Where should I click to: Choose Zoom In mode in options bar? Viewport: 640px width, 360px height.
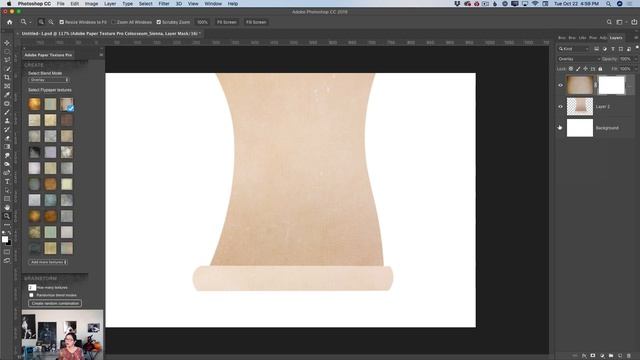[x=41, y=22]
